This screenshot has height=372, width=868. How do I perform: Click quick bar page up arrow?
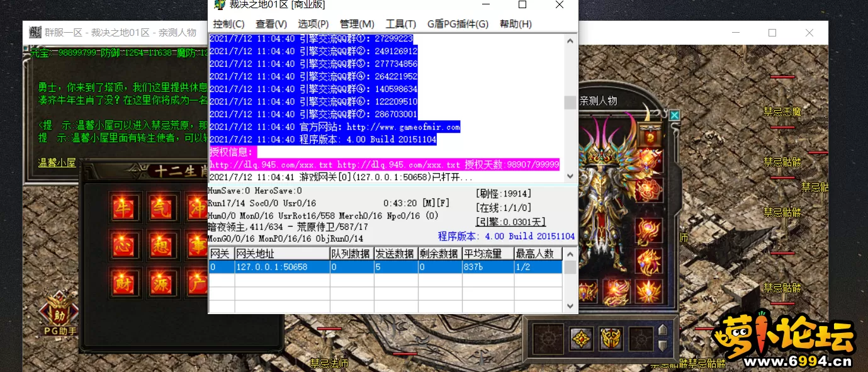(x=662, y=330)
